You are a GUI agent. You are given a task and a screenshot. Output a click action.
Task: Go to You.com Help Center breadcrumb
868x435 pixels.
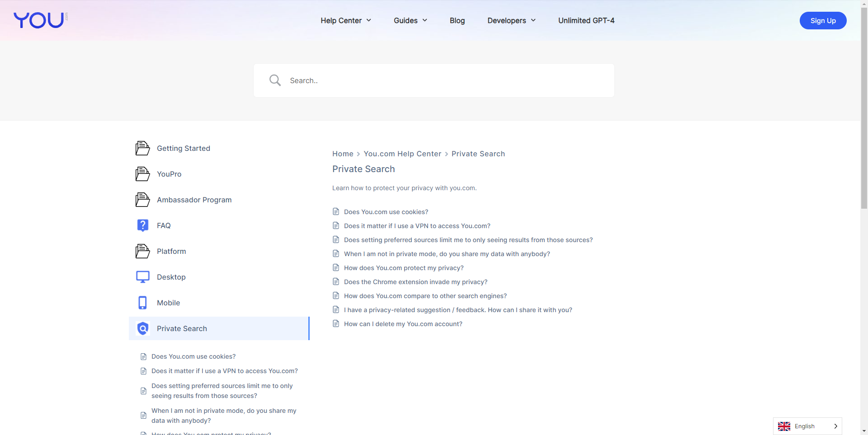coord(402,154)
